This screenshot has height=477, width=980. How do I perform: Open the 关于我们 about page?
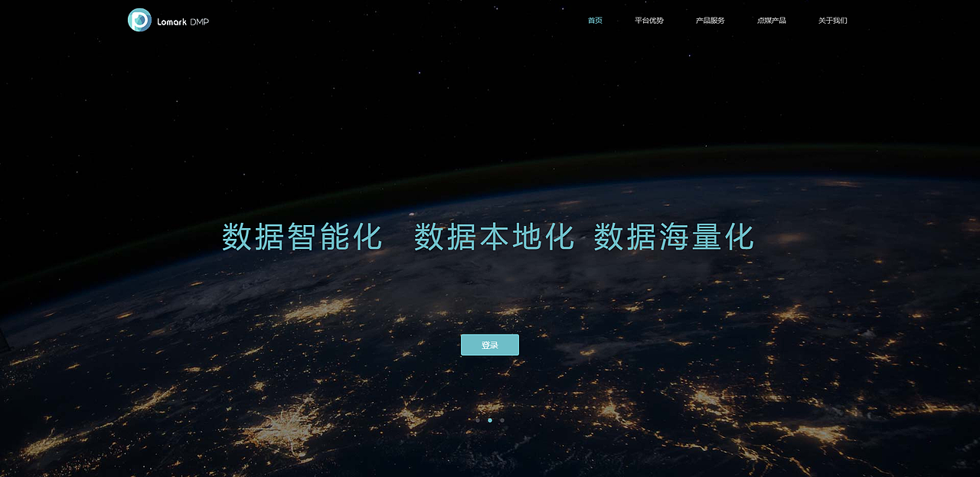[x=833, y=21]
